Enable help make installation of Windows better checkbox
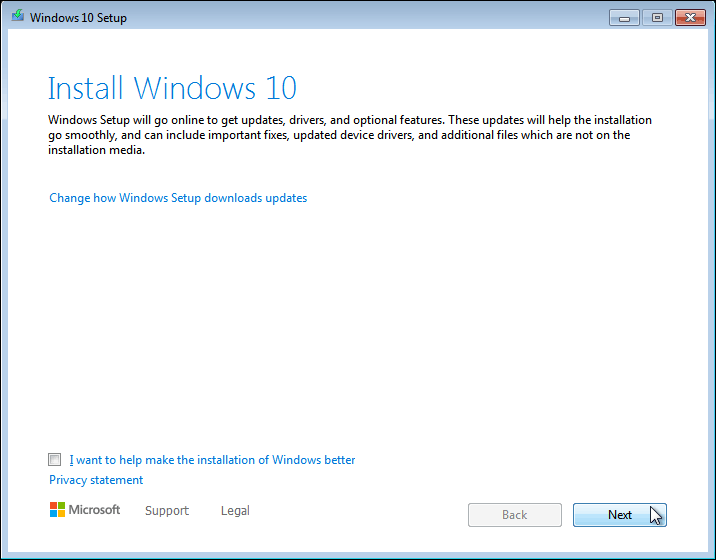Image resolution: width=716 pixels, height=560 pixels. pos(54,460)
